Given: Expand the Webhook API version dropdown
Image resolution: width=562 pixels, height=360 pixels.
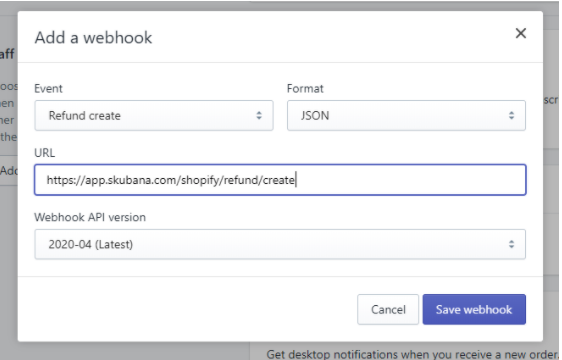Looking at the screenshot, I should point(280,244).
